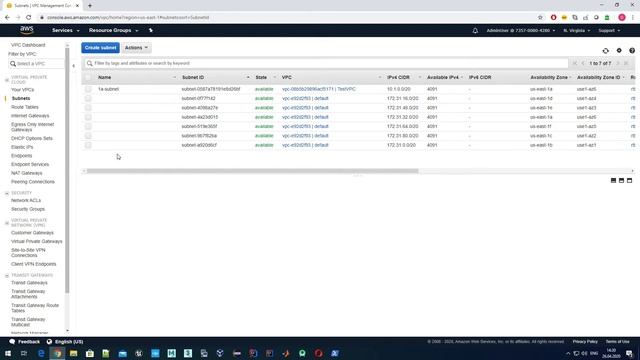Open Chrome in the taskbar

(58, 353)
